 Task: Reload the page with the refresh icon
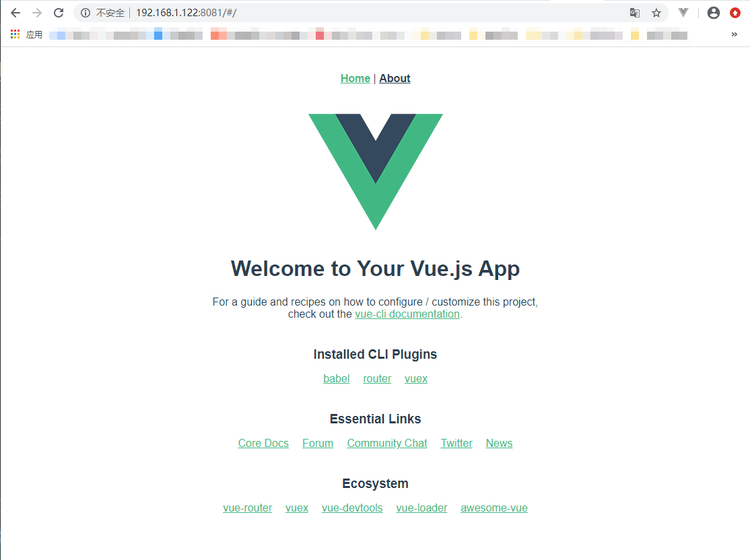pyautogui.click(x=59, y=13)
